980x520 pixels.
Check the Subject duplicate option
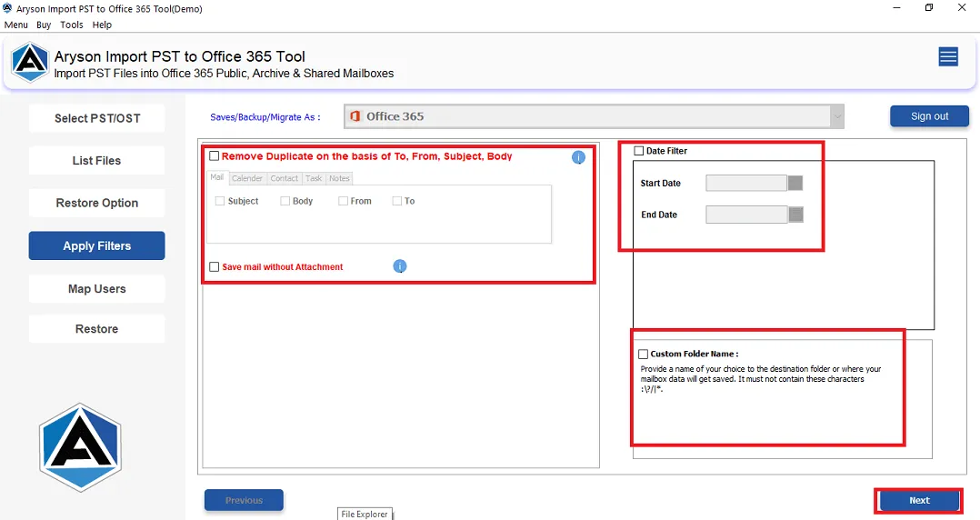pos(220,201)
